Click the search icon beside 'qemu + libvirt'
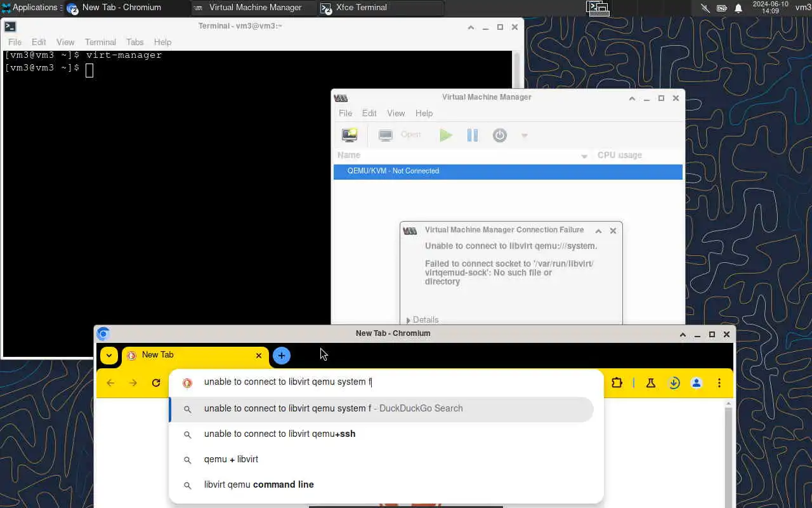The image size is (812, 508). pyautogui.click(x=187, y=460)
